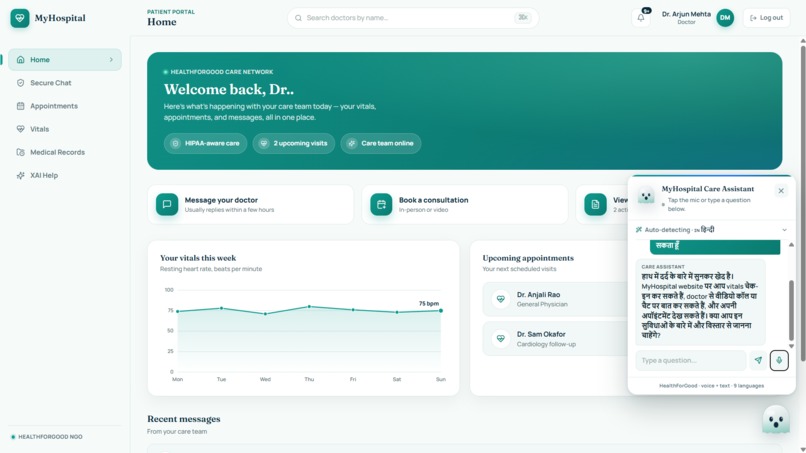Click the send message paper-plane icon
The width and height of the screenshot is (806, 453).
click(x=758, y=360)
